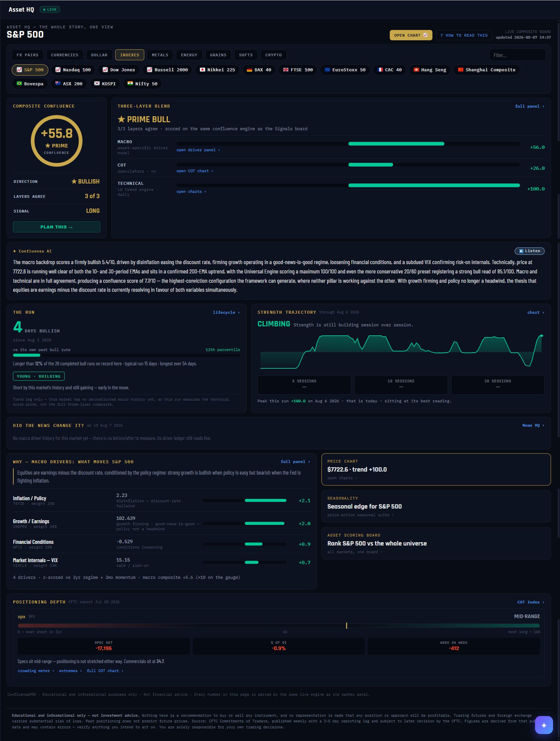Switch to the Indexes tab
560x741 pixels.
(129, 55)
